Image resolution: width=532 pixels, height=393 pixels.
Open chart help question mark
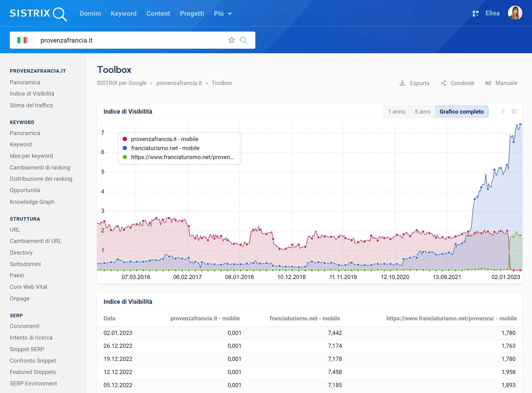pyautogui.click(x=503, y=112)
